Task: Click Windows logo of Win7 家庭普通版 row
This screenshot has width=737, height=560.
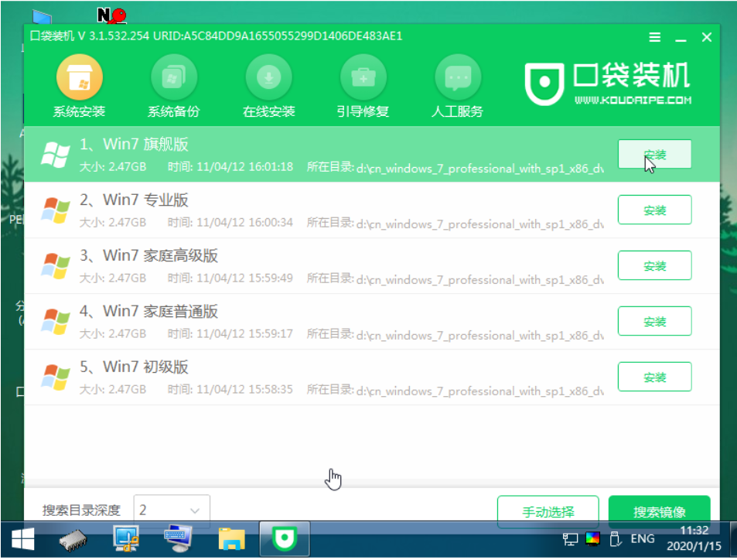Action: pyautogui.click(x=56, y=321)
